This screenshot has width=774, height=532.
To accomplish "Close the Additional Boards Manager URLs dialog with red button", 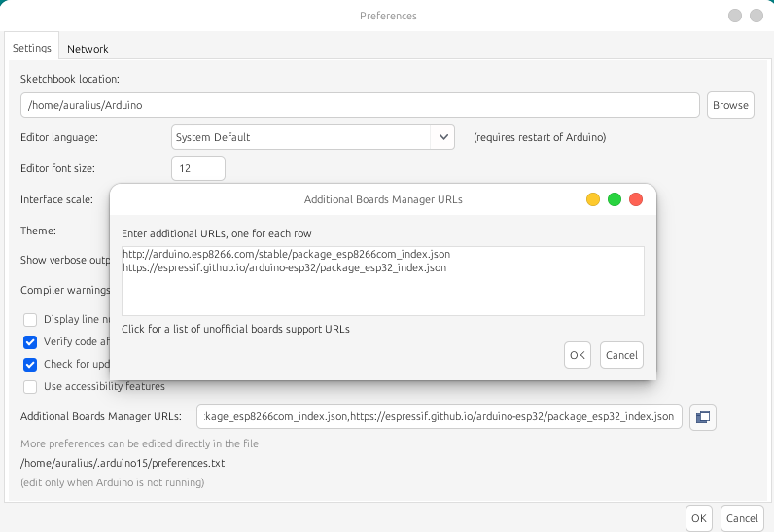I will pos(636,199).
